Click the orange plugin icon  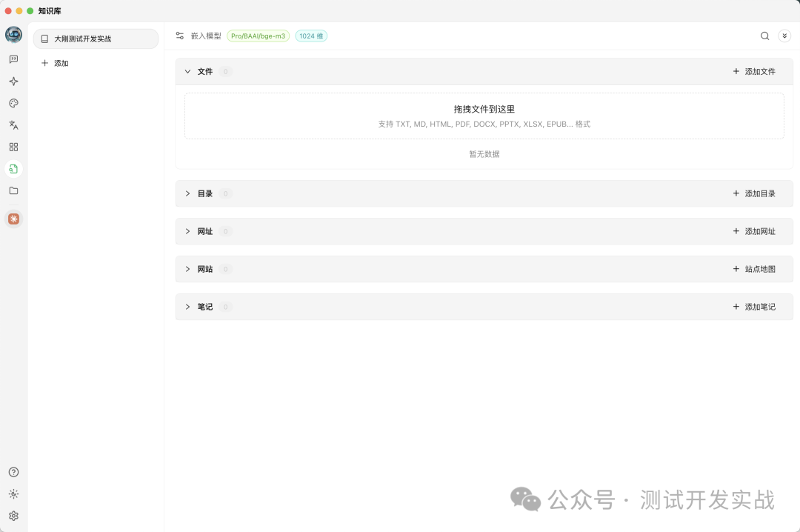(13, 219)
